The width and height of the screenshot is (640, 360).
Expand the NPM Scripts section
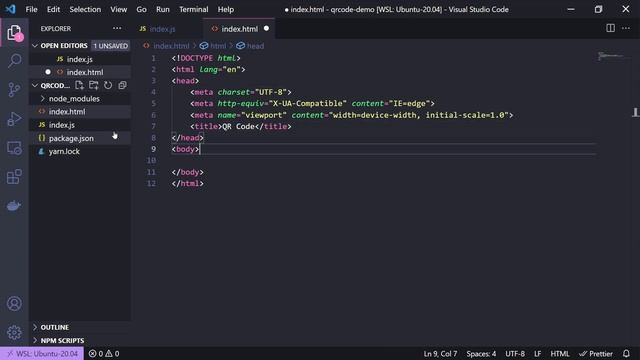pos(35,340)
